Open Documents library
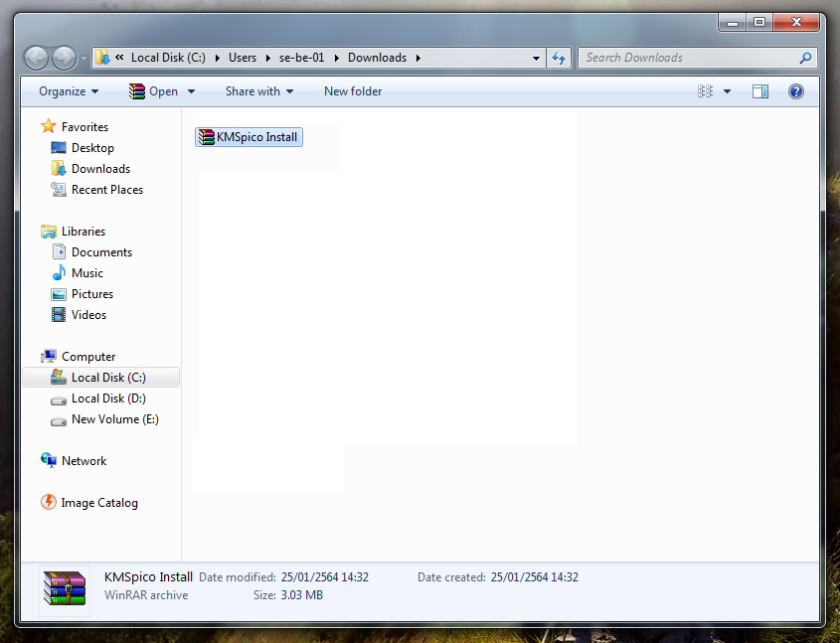 [x=101, y=252]
